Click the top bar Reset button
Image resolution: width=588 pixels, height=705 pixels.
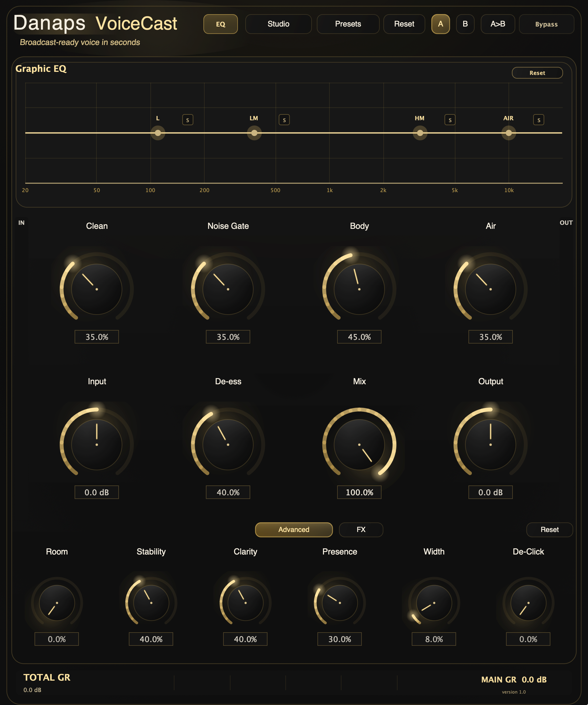point(404,24)
